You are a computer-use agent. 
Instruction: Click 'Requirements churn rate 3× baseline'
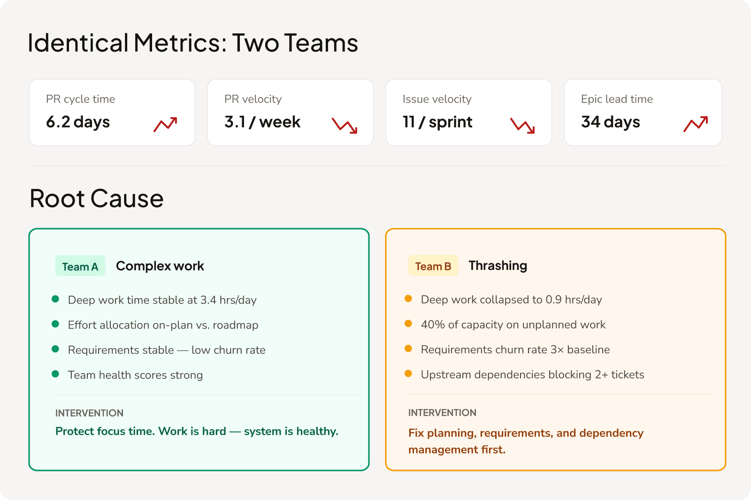pyautogui.click(x=515, y=350)
